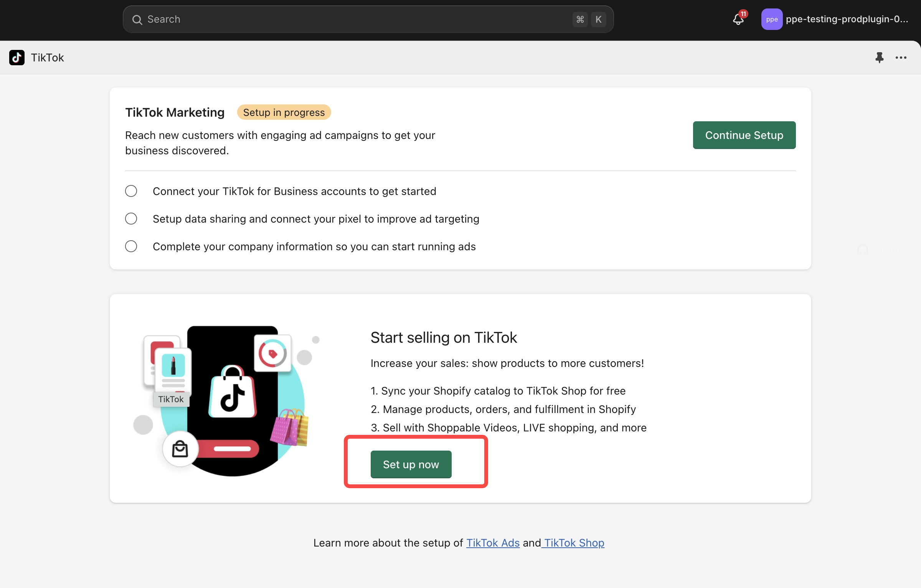Viewport: 921px width, 588px height.
Task: Open the TikTok Ads link
Action: pyautogui.click(x=493, y=543)
